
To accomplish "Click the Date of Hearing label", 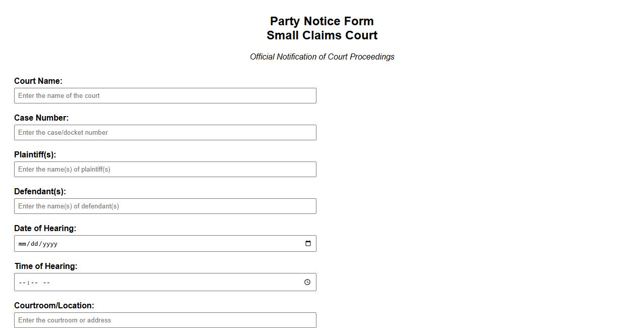I will tap(45, 228).
